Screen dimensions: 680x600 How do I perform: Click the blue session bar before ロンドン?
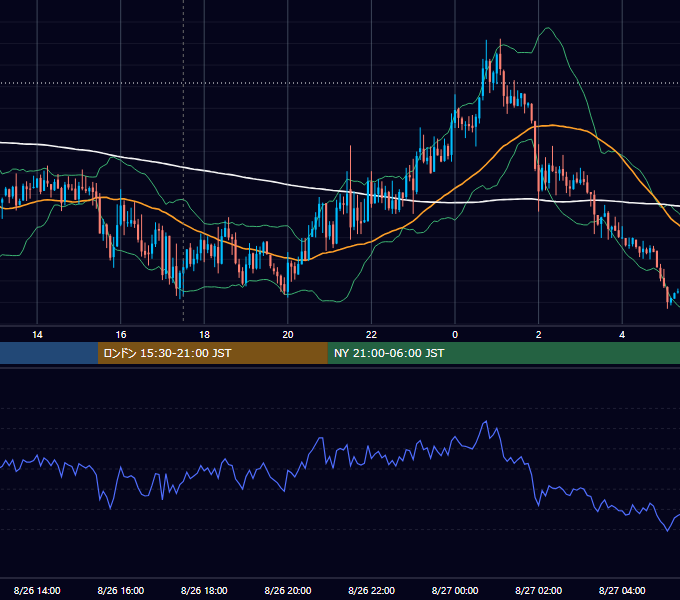[49, 353]
